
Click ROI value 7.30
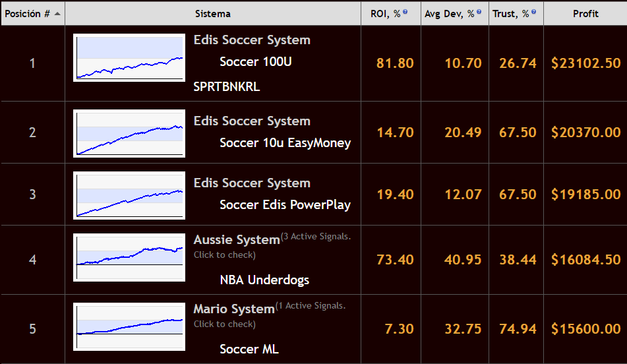(x=399, y=329)
